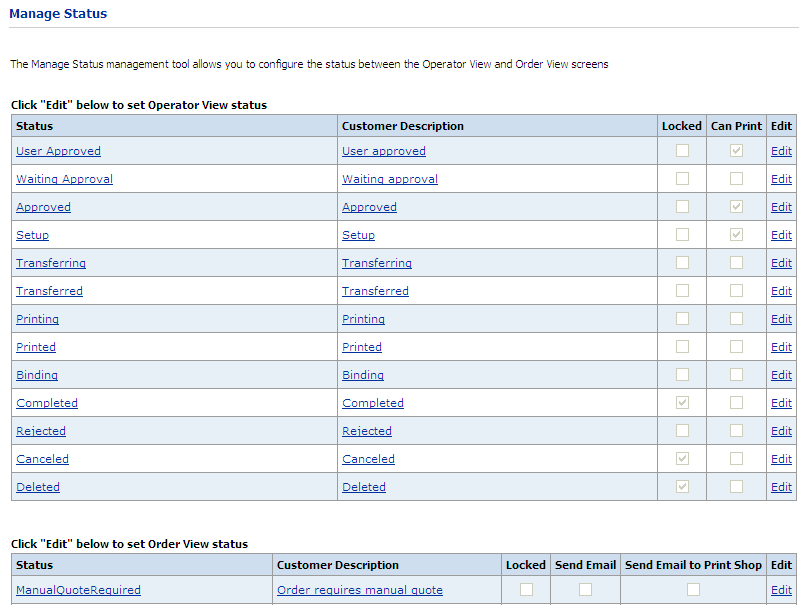Click the Transferred customer description link

[375, 291]
